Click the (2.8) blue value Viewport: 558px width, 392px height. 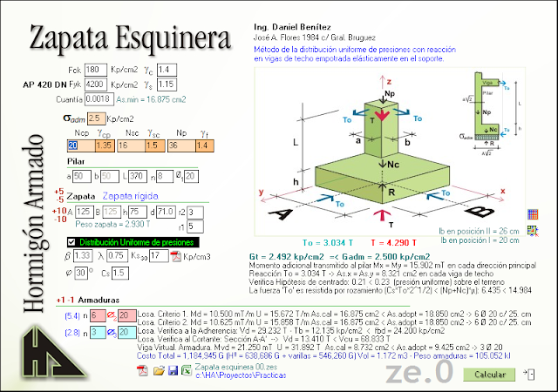72,333
